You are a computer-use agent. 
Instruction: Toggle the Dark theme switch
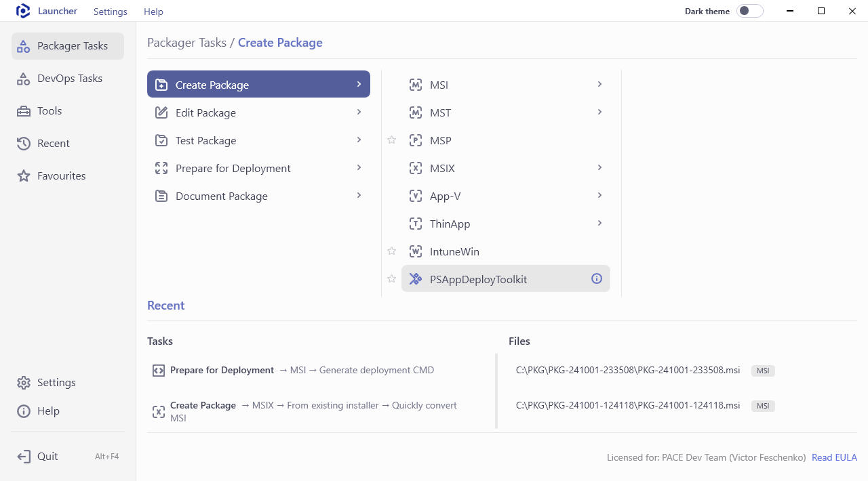coord(750,11)
